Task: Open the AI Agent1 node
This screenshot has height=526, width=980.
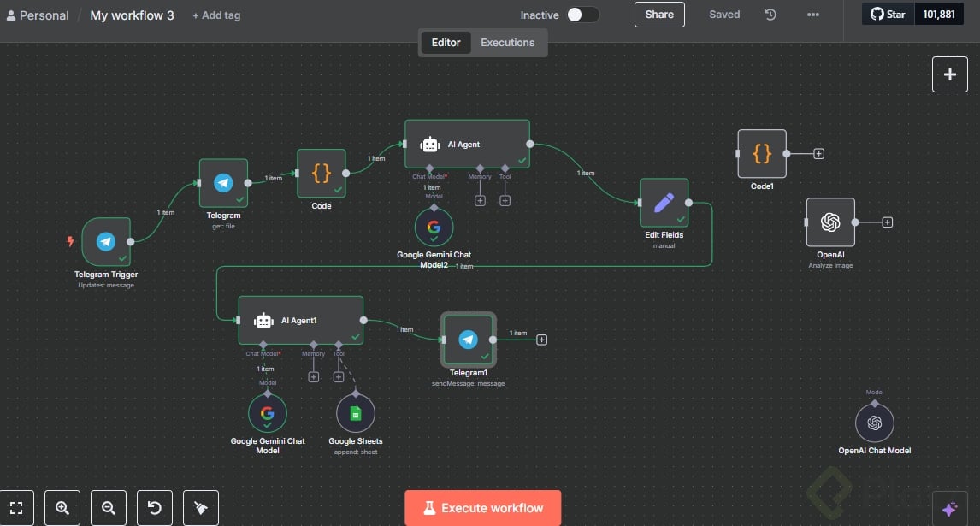Action: point(301,320)
